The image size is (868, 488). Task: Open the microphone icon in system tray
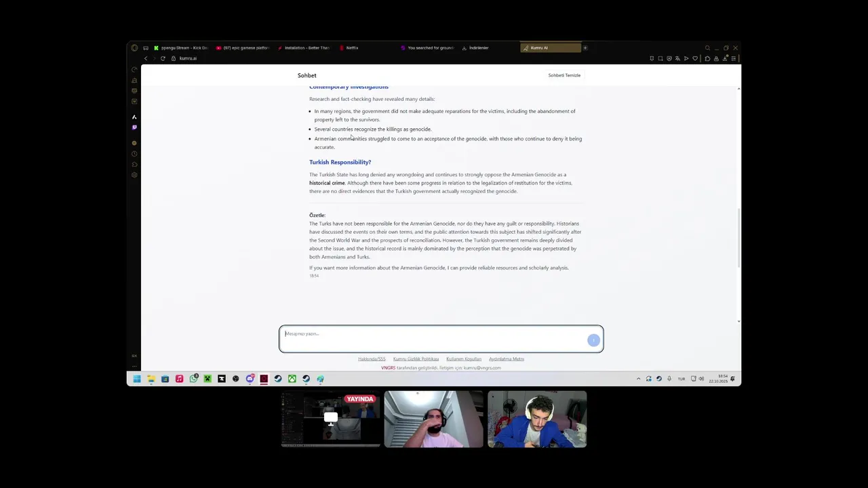[669, 379]
